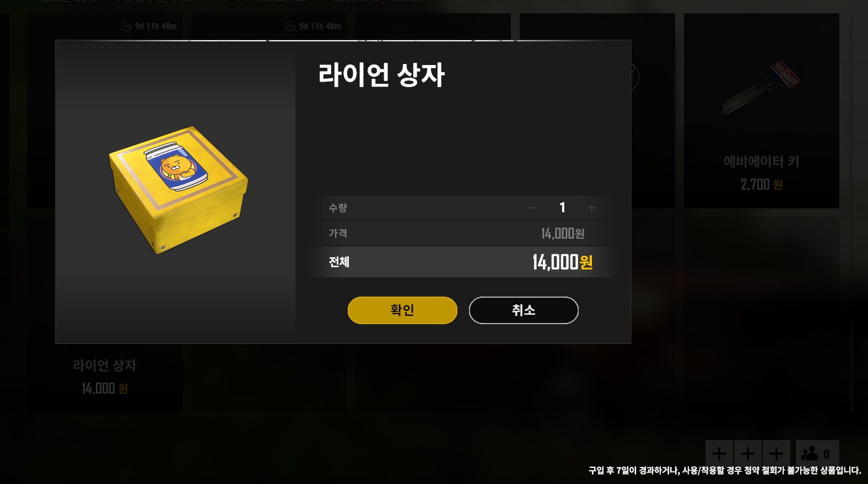This screenshot has height=484, width=868.
Task: Click the aviator key image in background
Action: pos(762,87)
